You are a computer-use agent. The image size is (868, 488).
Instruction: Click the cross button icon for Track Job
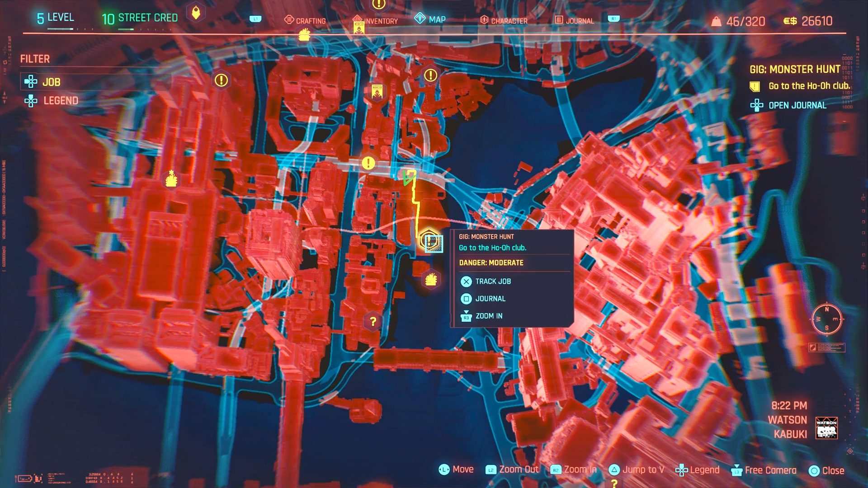point(466,282)
